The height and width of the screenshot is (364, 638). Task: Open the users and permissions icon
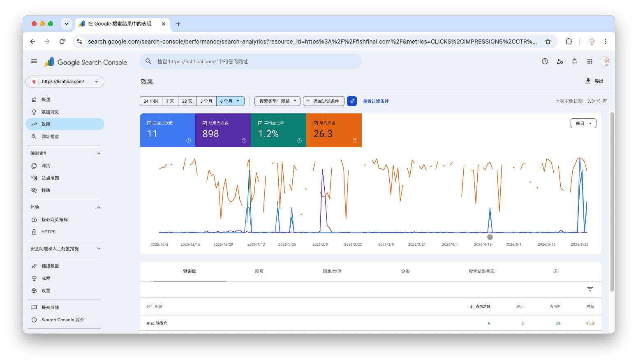coord(559,62)
